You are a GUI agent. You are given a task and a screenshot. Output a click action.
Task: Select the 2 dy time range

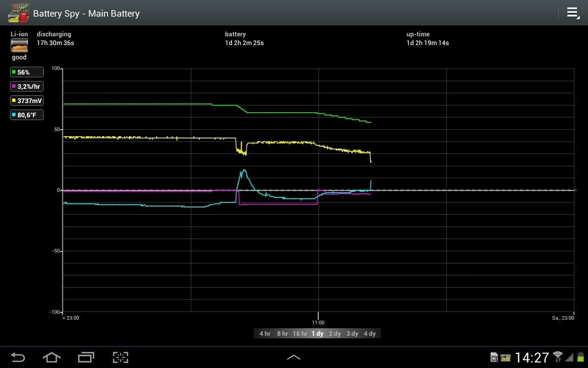(x=335, y=333)
